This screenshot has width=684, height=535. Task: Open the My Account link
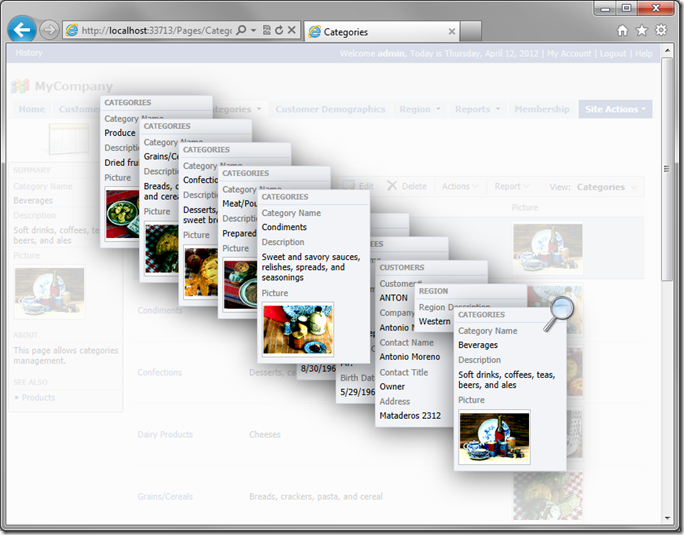point(569,53)
